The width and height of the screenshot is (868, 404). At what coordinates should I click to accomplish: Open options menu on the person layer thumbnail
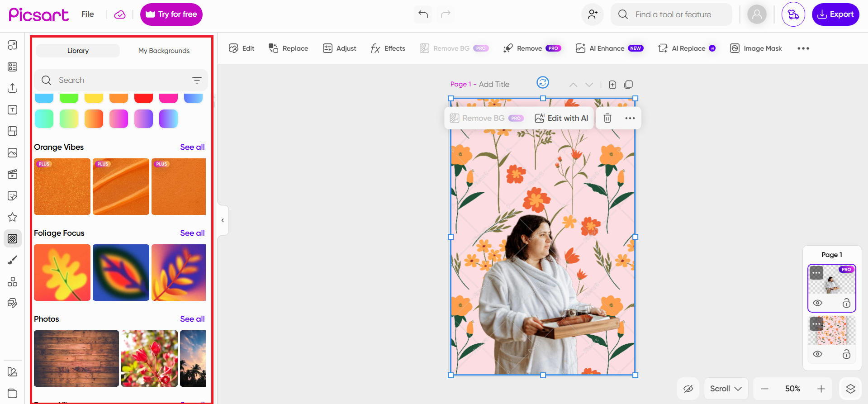pyautogui.click(x=816, y=273)
